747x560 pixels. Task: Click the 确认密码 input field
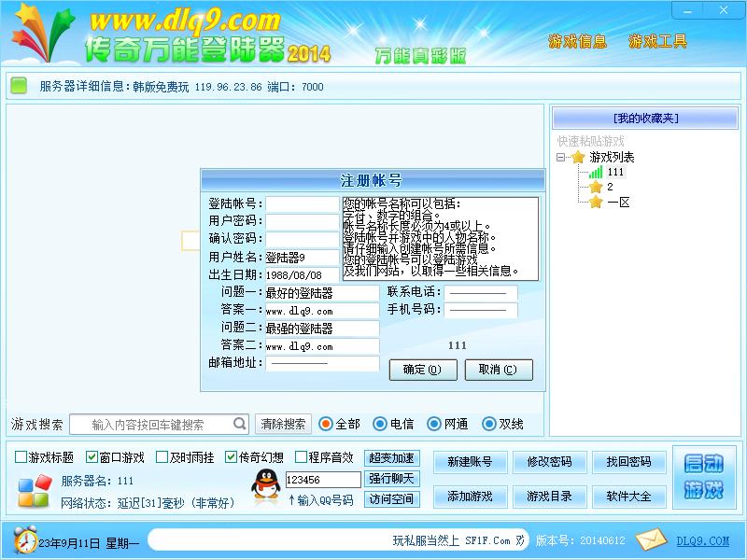(302, 239)
